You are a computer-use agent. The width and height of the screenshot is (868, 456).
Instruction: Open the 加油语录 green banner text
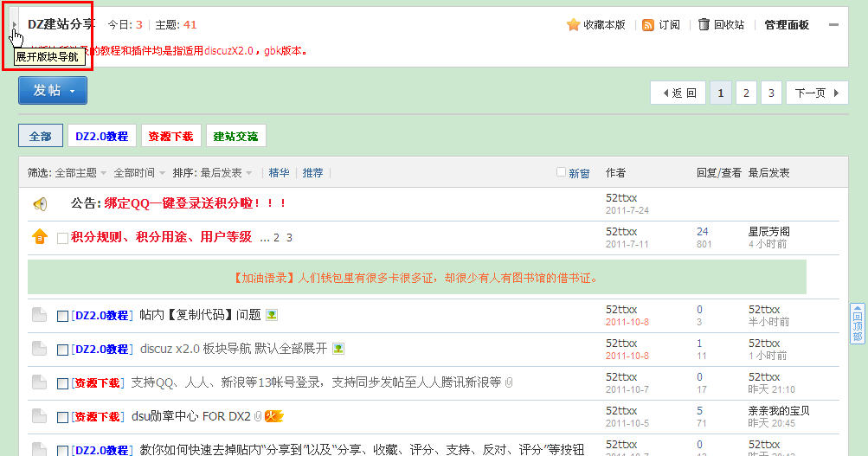(x=417, y=278)
